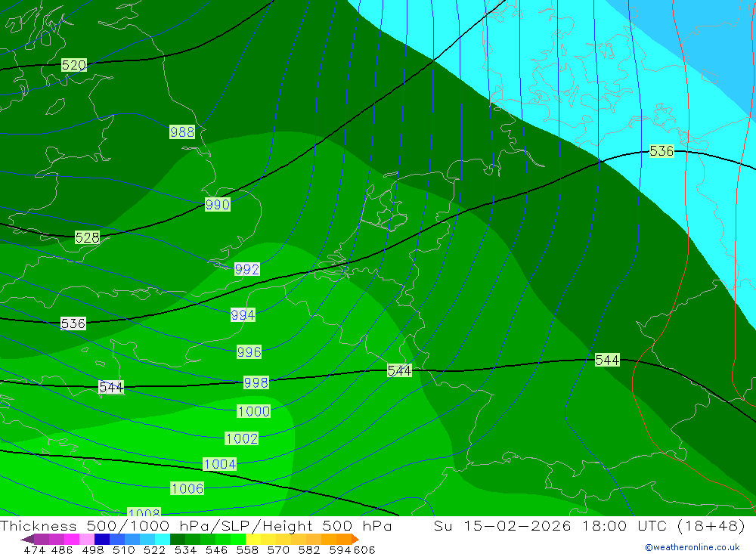
Task: Click legend value 522
Action: [x=154, y=550]
